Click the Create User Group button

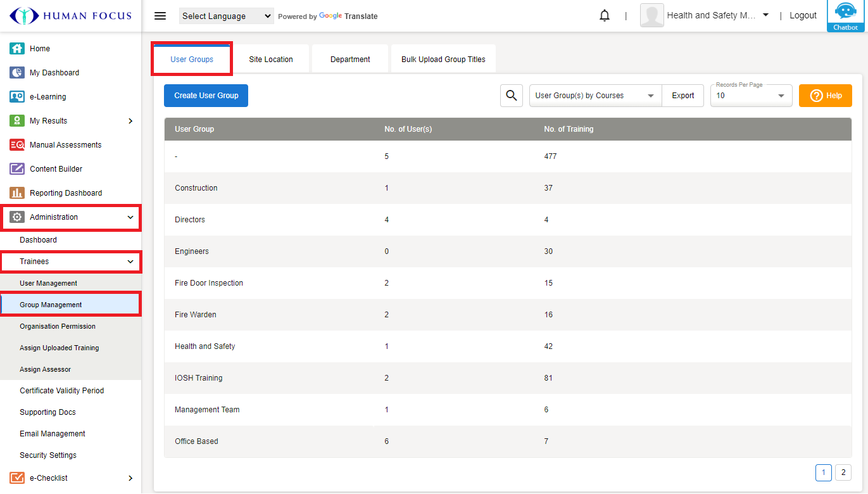point(206,96)
